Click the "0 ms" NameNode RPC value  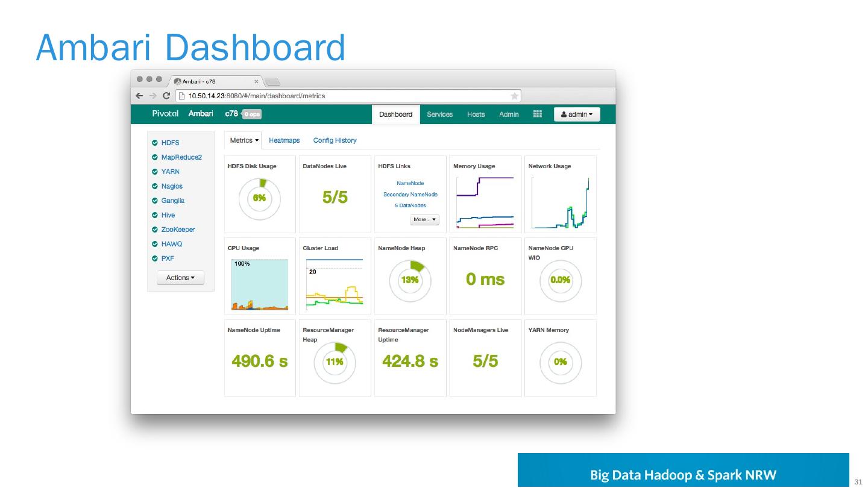pos(485,280)
